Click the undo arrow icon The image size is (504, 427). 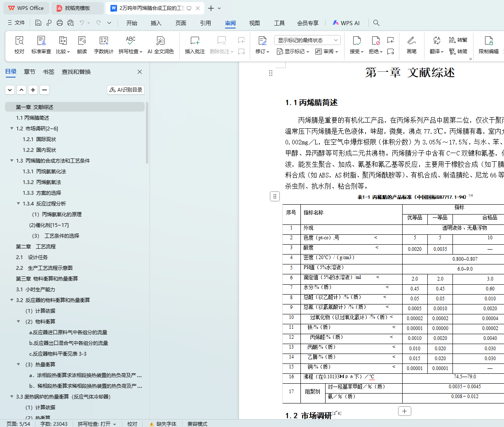82,23
